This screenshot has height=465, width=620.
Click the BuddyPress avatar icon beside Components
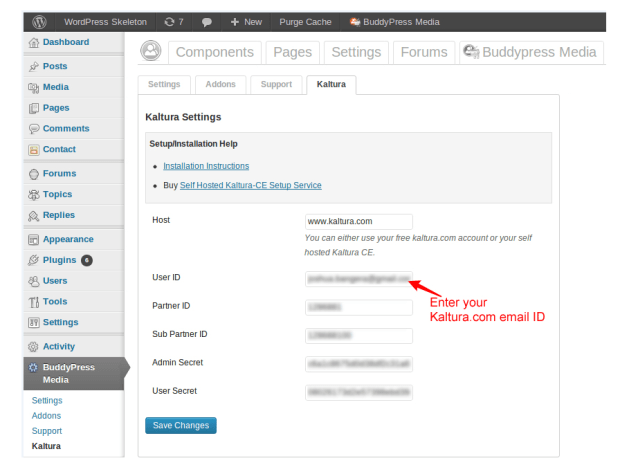coord(151,51)
